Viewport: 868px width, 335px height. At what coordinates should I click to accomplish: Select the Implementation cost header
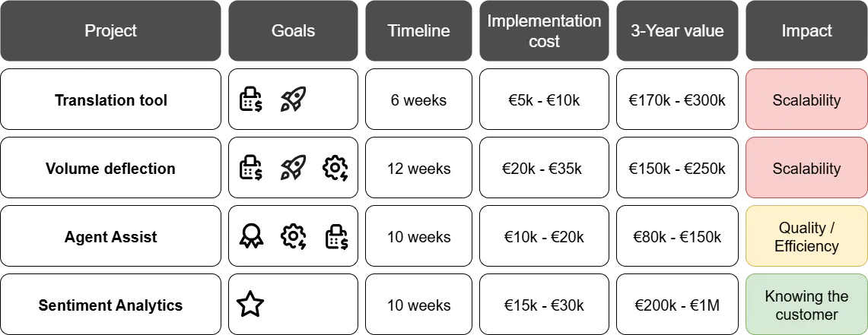[544, 31]
